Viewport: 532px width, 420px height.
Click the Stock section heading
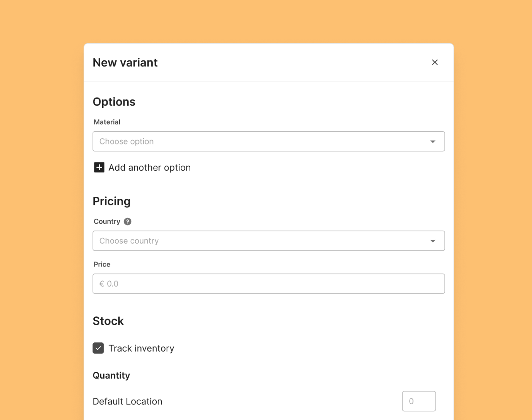(x=108, y=321)
